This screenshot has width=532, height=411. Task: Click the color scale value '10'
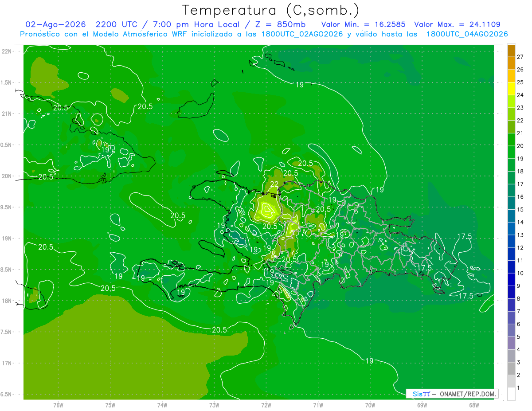(x=520, y=274)
